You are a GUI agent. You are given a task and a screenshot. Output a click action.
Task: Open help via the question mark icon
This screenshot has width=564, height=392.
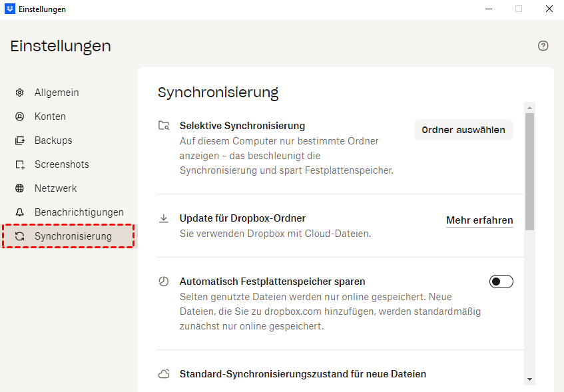[x=543, y=46]
